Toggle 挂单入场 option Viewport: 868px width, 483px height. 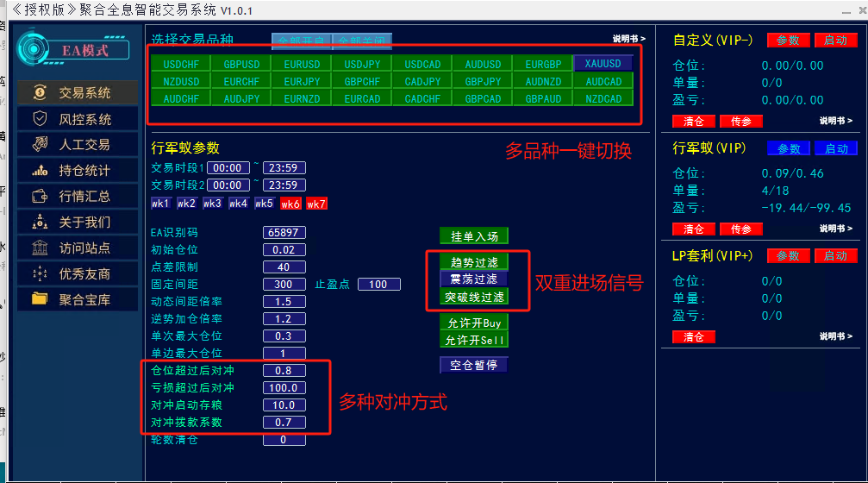[474, 236]
